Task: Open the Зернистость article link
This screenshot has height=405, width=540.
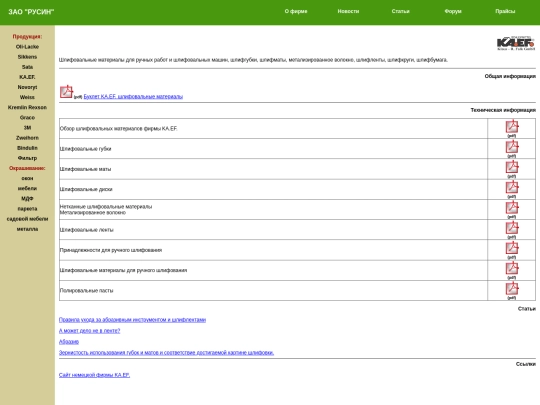Action: [166, 353]
